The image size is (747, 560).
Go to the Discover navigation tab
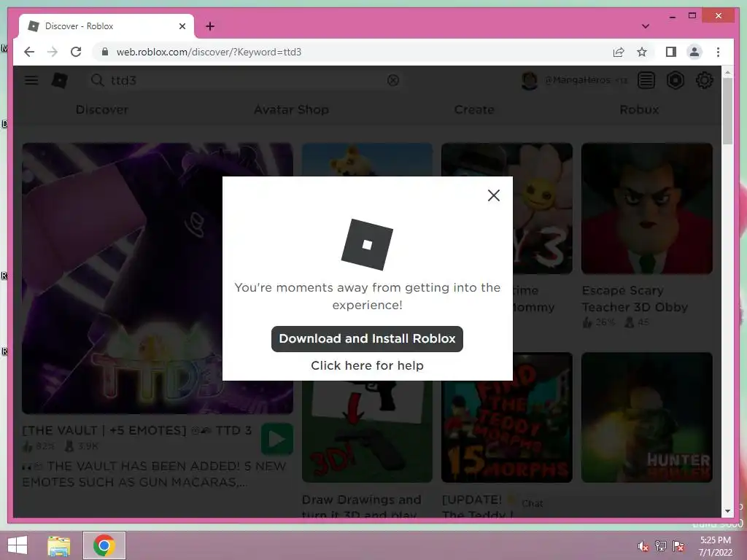coord(102,109)
